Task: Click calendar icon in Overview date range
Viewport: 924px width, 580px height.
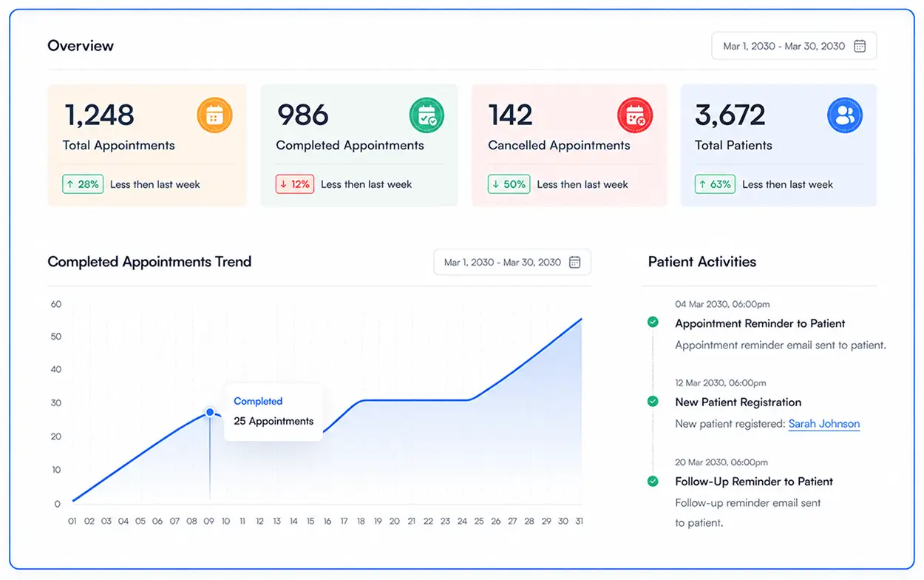Action: (x=860, y=46)
